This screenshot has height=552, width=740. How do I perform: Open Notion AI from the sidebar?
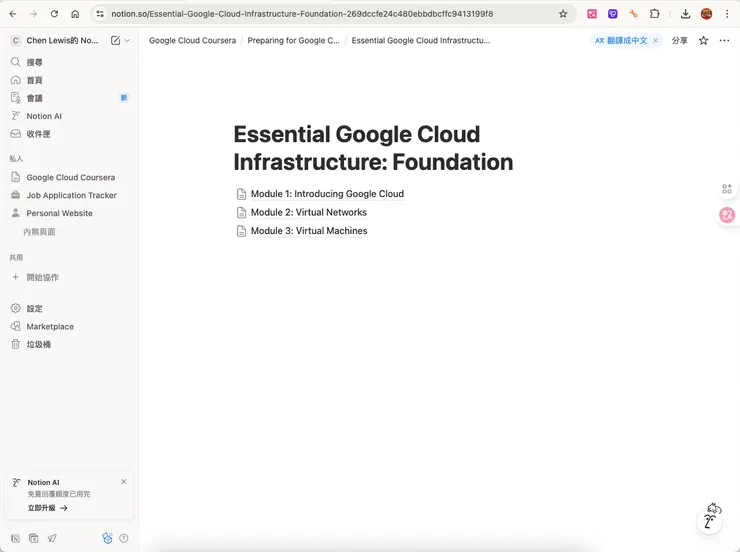coord(44,116)
